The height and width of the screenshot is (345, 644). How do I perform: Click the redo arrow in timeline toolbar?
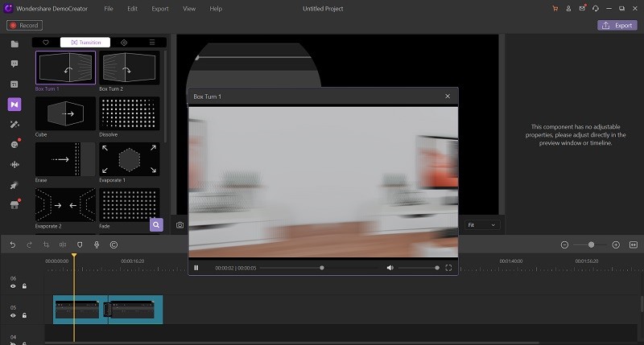click(29, 245)
